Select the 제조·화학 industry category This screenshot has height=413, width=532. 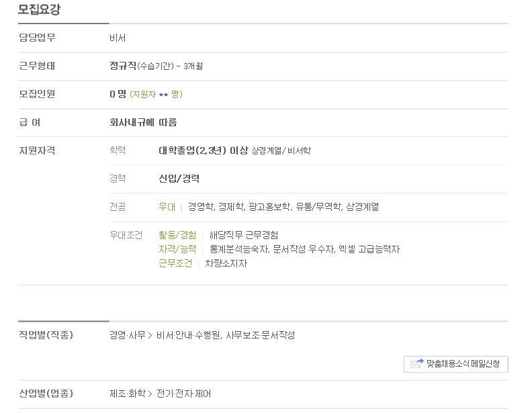click(128, 394)
